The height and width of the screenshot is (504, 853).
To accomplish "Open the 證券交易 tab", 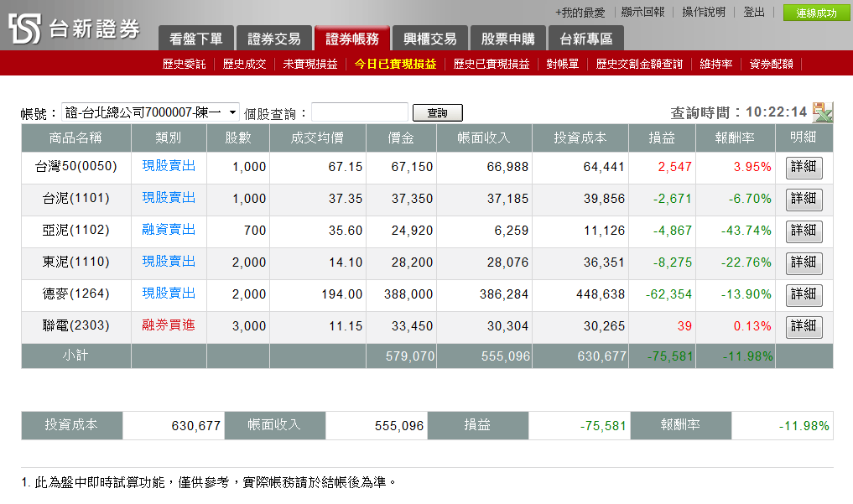I will coord(273,39).
